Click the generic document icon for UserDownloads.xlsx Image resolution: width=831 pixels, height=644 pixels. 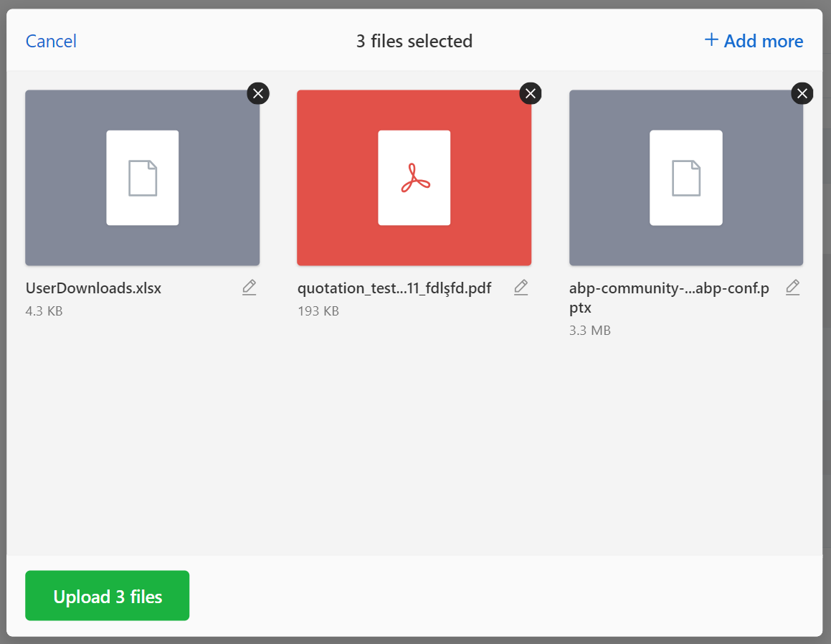pyautogui.click(x=142, y=177)
